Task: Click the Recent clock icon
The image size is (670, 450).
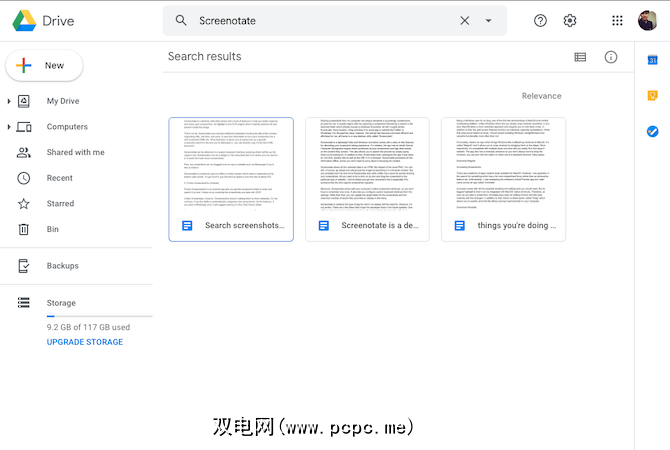Action: (24, 178)
